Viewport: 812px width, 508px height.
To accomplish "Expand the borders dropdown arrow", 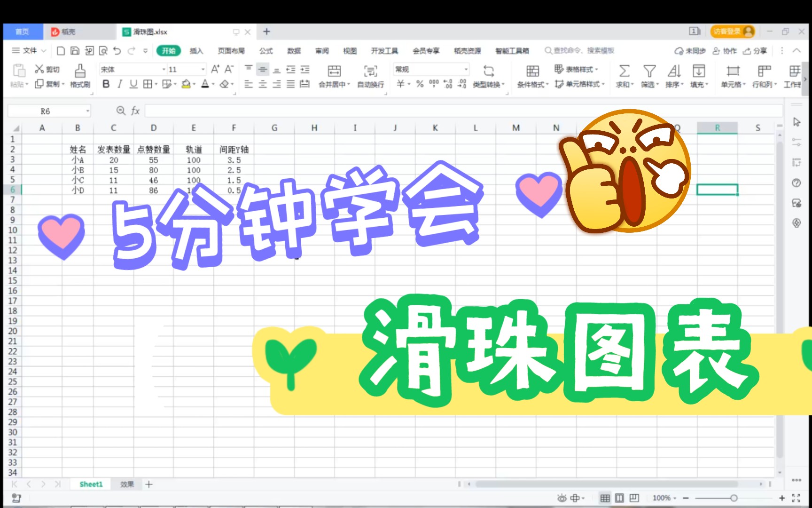I will 156,84.
